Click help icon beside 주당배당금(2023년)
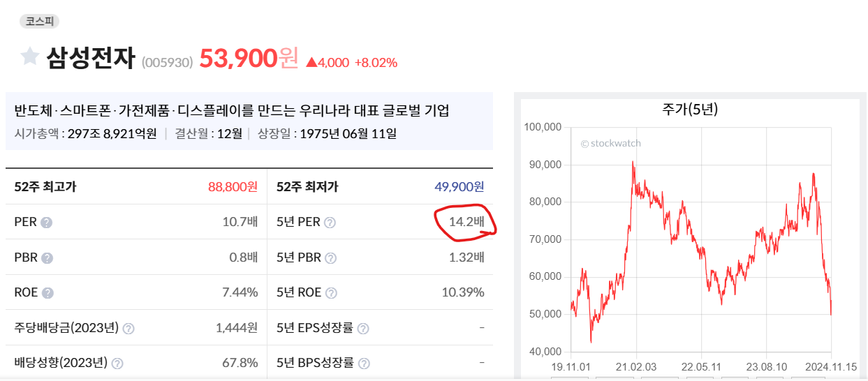The image size is (868, 381). 128,328
